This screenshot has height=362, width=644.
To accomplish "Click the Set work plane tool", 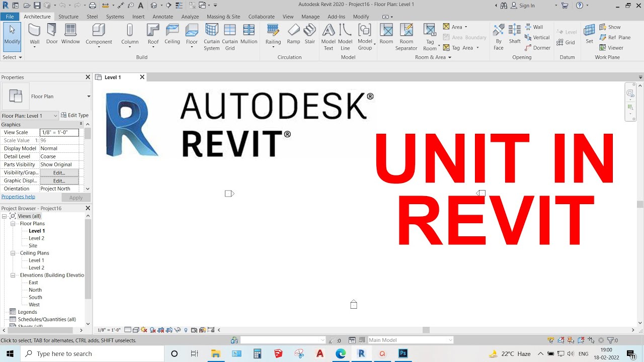I will (x=589, y=34).
